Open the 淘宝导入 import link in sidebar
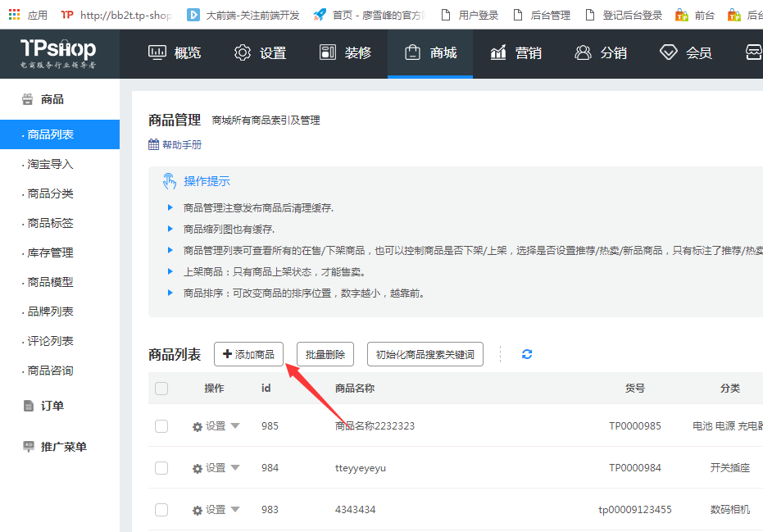The image size is (763, 532). pyautogui.click(x=49, y=164)
